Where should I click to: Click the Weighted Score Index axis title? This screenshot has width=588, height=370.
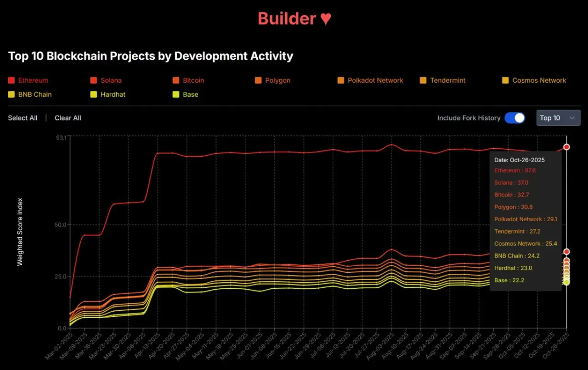coord(20,232)
